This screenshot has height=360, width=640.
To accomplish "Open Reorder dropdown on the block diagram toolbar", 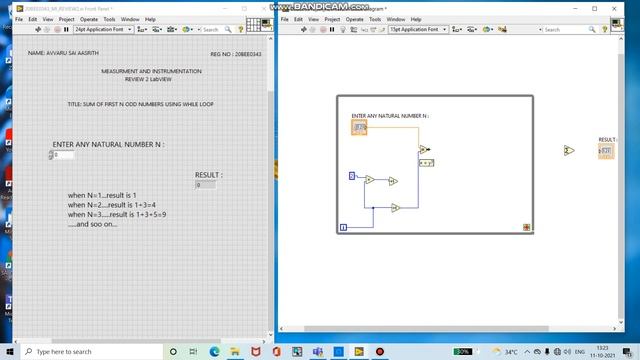I will point(487,29).
